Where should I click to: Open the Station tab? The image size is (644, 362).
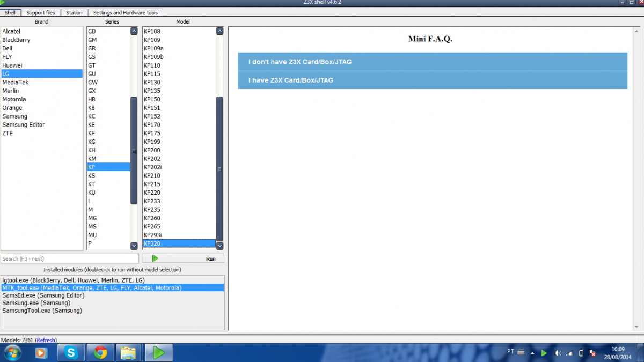(74, 12)
